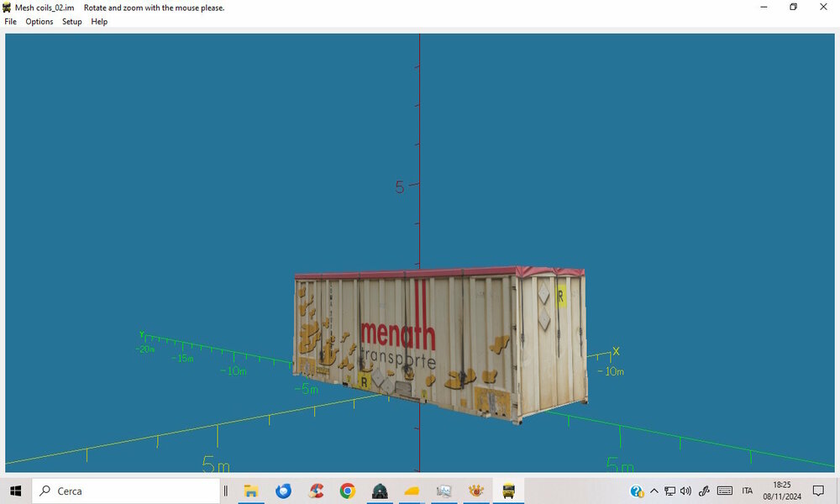The height and width of the screenshot is (504, 840).
Task: Open Thunderbird from the taskbar
Action: click(283, 491)
